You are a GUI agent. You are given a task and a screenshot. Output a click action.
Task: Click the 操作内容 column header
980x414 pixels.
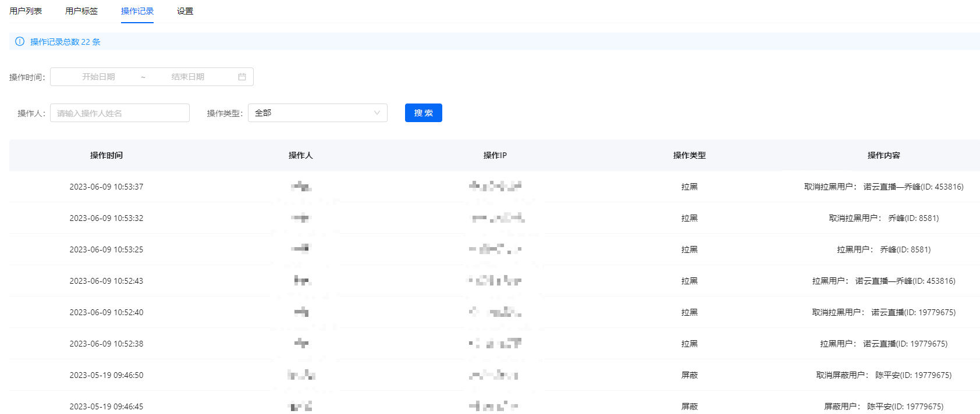(883, 155)
